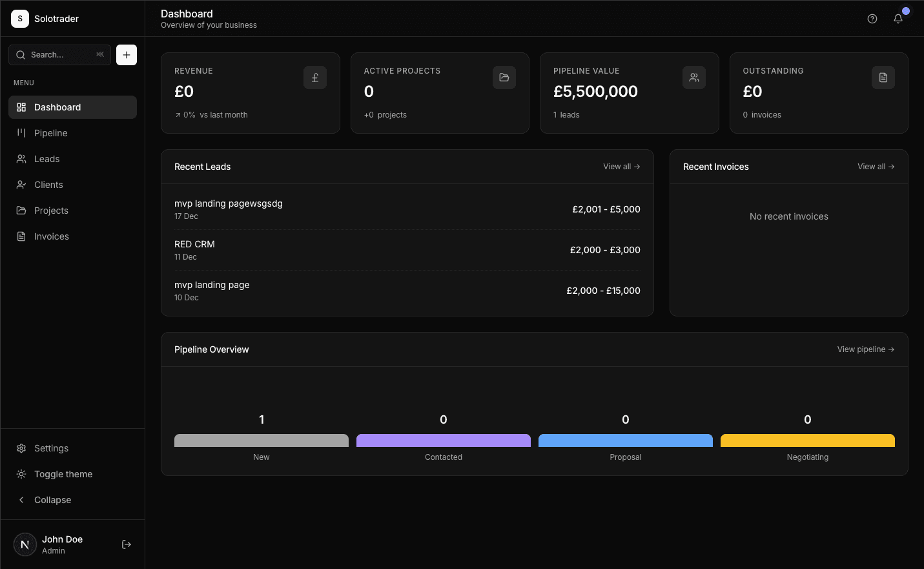Create a new item with the plus button
The height and width of the screenshot is (569, 924).
click(127, 55)
